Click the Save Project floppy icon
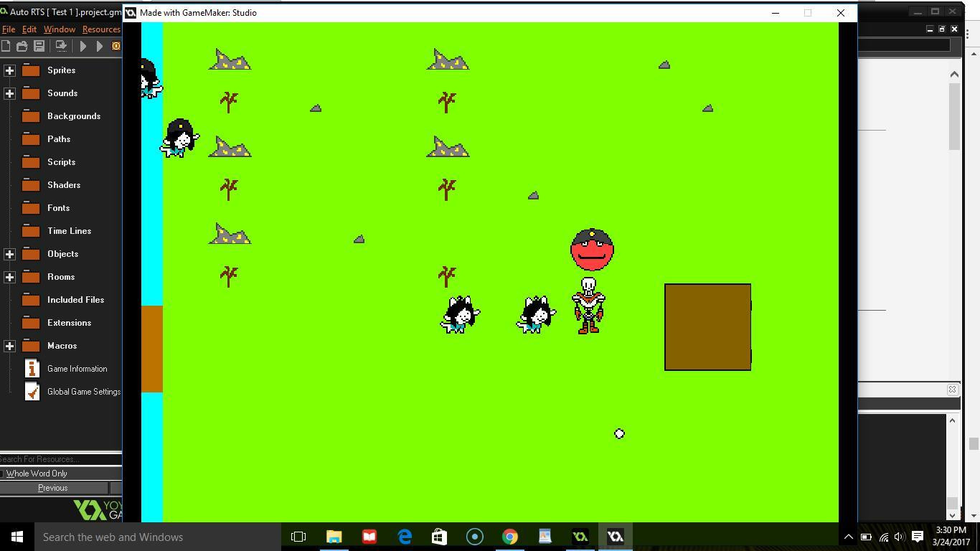This screenshot has height=551, width=980. [39, 46]
